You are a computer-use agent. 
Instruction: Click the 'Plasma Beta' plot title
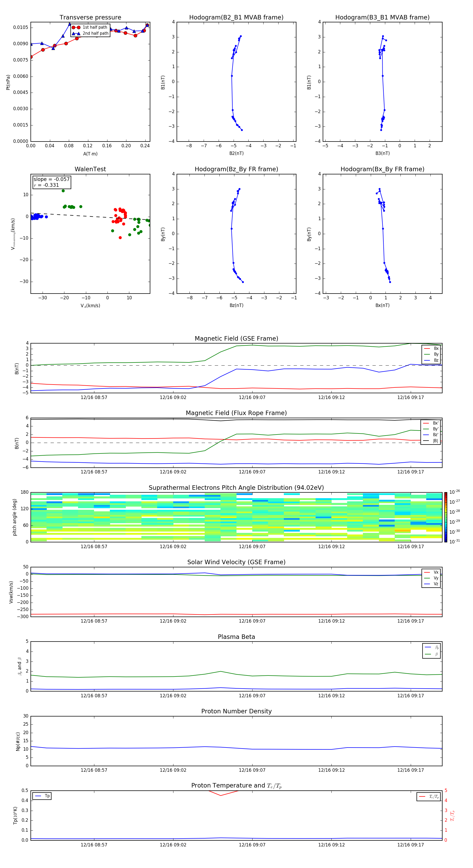[236, 637]
